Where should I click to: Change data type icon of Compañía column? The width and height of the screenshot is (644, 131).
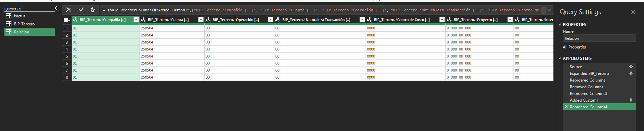75,20
